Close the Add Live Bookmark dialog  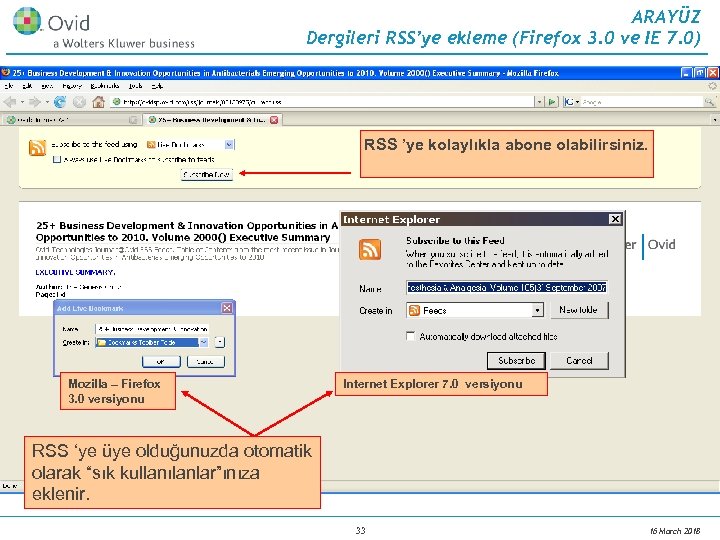[227, 308]
